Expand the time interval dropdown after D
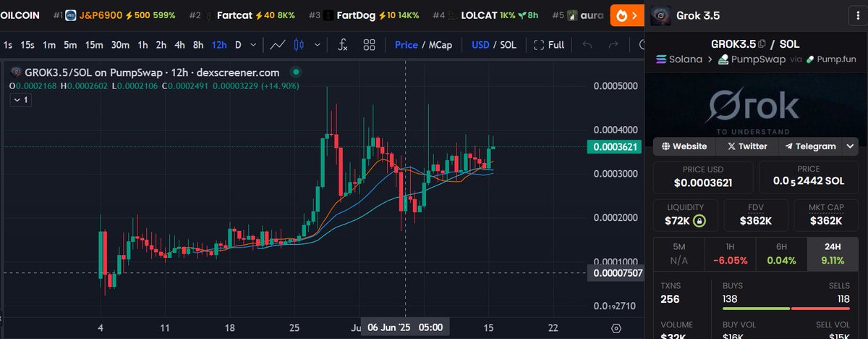868x339 pixels. [252, 45]
